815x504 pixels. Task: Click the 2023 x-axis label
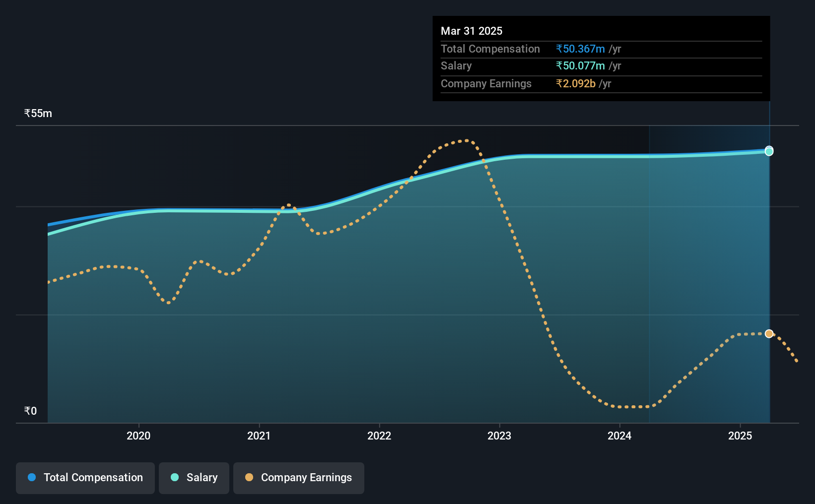tap(499, 436)
